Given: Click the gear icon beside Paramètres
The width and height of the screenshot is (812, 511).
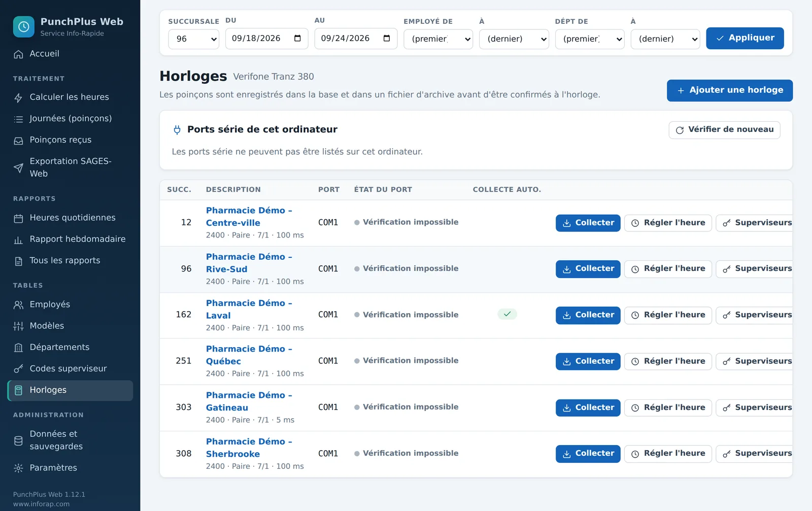Looking at the screenshot, I should point(18,468).
